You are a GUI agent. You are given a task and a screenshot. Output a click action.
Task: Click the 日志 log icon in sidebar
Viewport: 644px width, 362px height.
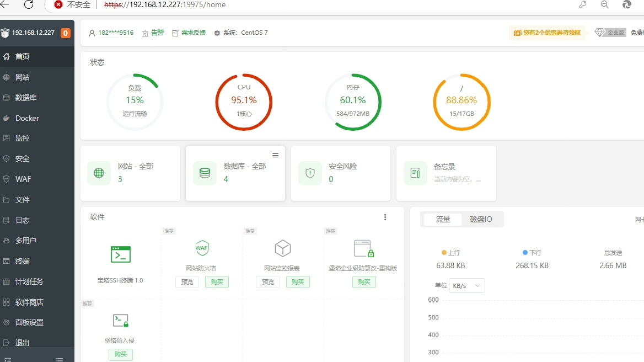tap(6, 220)
